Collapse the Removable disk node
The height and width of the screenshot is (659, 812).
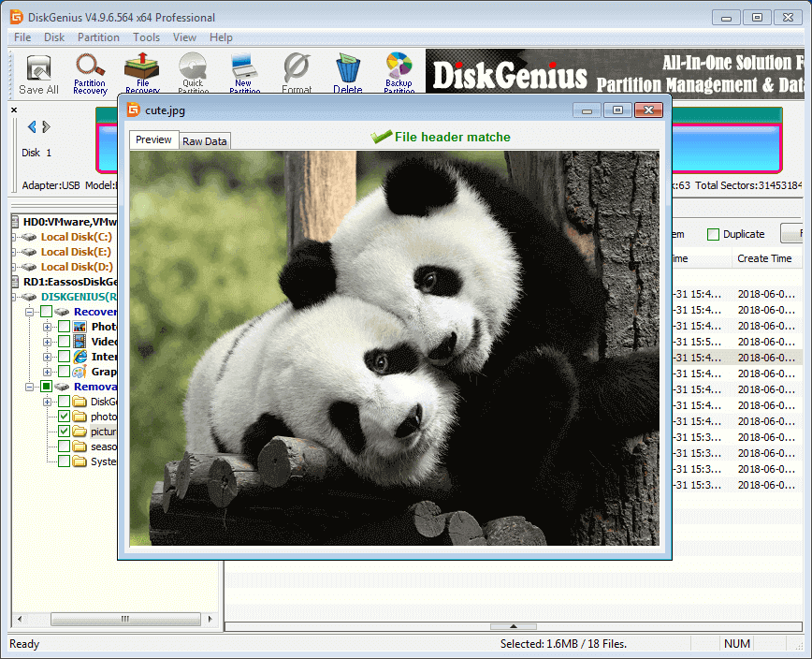[30, 387]
